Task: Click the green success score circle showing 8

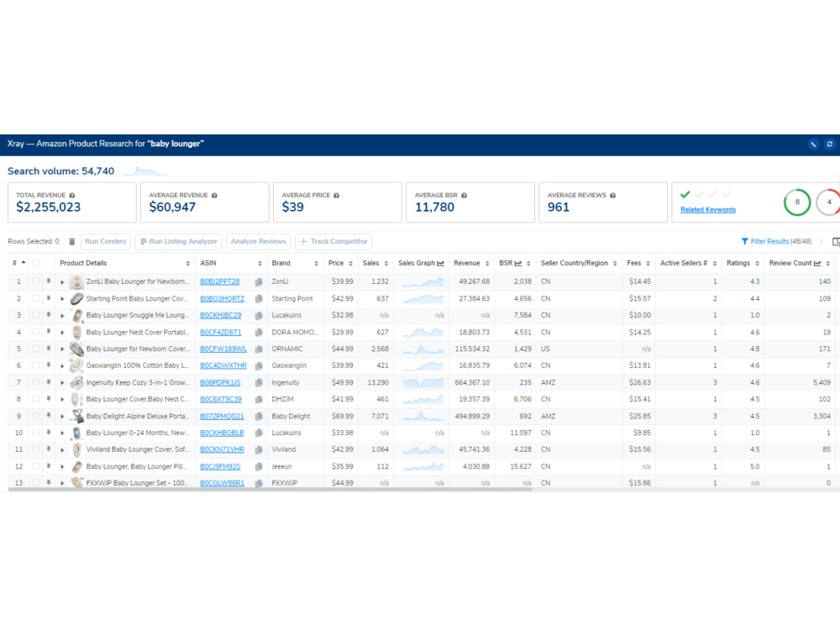Action: point(797,202)
